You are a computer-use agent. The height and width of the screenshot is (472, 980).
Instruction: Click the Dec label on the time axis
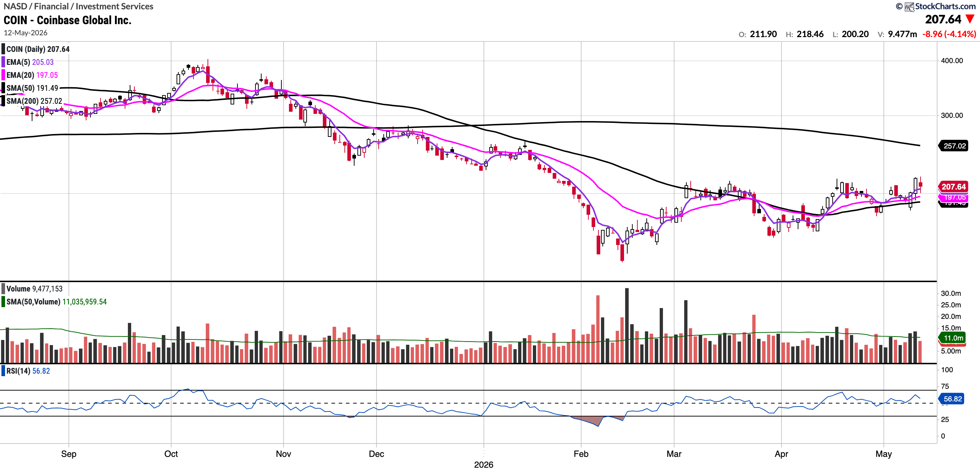(x=377, y=454)
